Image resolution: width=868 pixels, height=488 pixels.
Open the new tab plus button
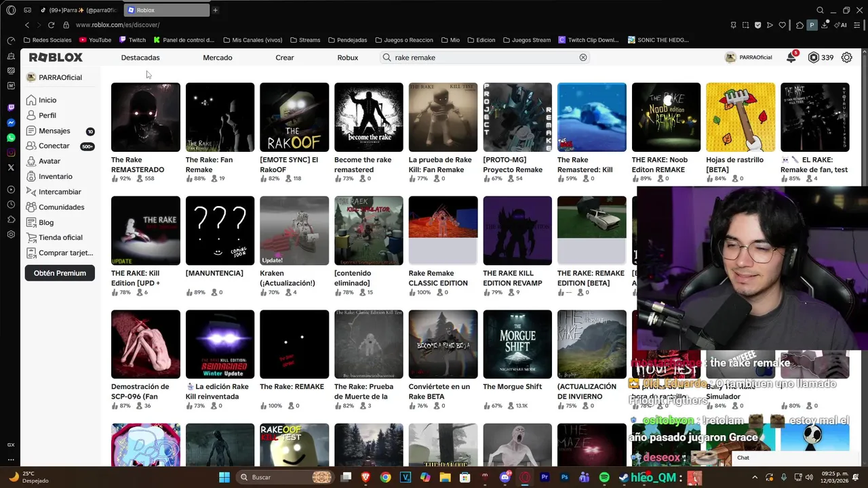pyautogui.click(x=215, y=10)
